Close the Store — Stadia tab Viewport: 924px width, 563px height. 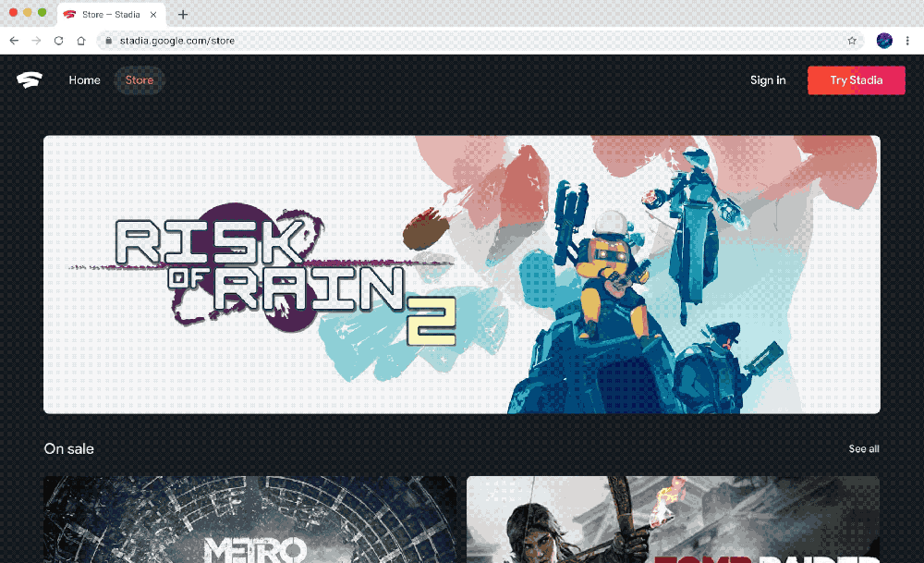point(153,15)
